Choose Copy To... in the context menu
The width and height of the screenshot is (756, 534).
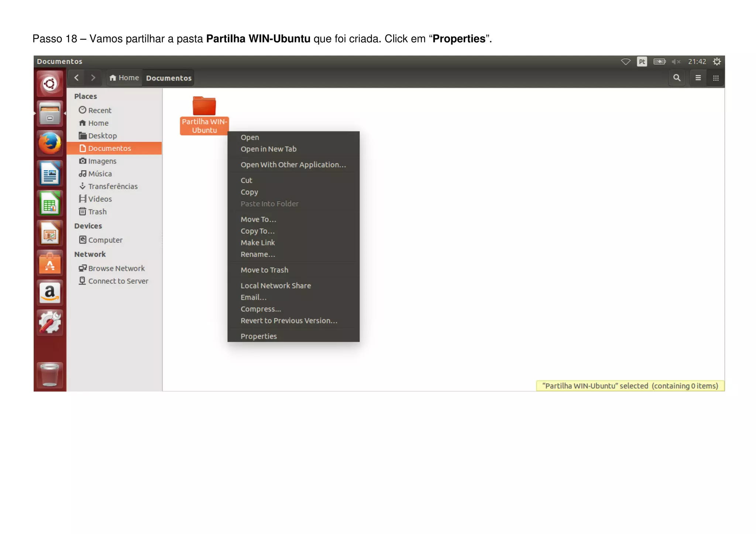pyautogui.click(x=293, y=231)
